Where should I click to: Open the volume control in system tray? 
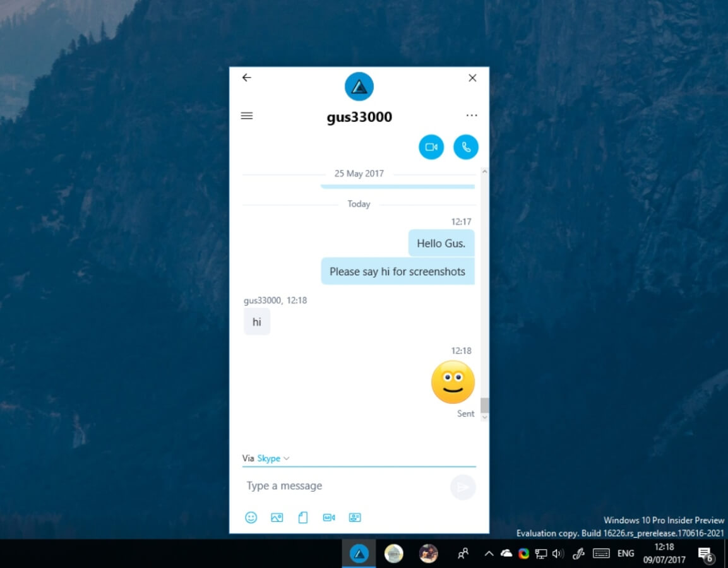(x=558, y=553)
